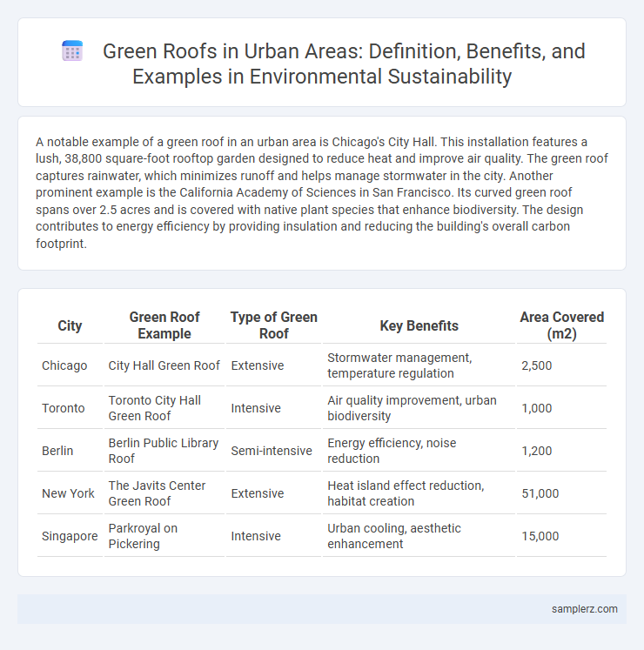The width and height of the screenshot is (644, 650).
Task: Click the samplerz.com footer link
Action: 584,608
